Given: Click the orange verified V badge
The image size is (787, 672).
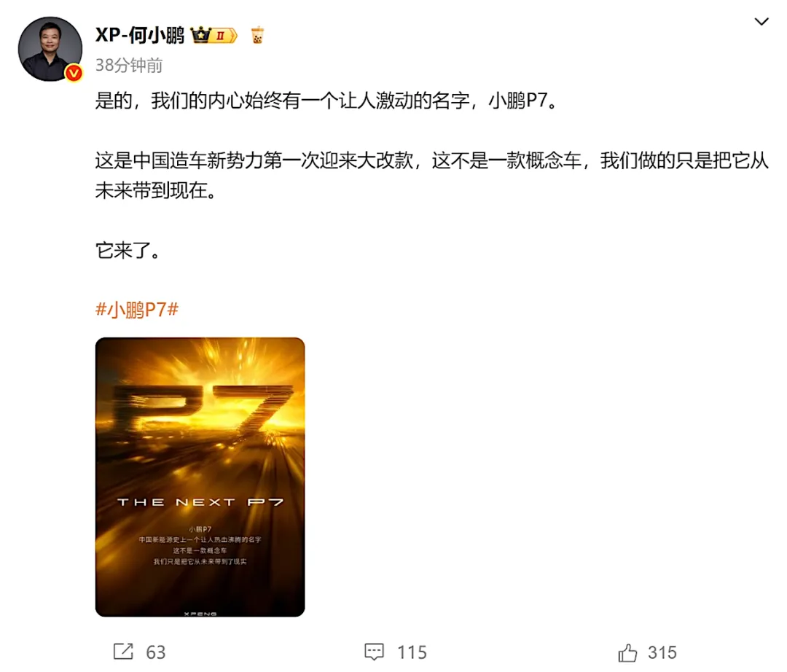Looking at the screenshot, I should click(74, 74).
